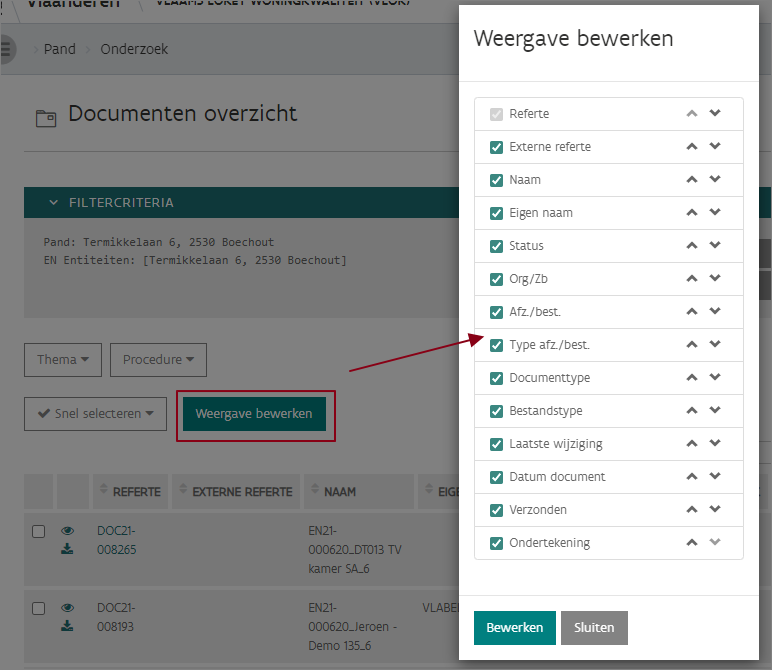
Task: Open the Thema dropdown
Action: point(62,360)
